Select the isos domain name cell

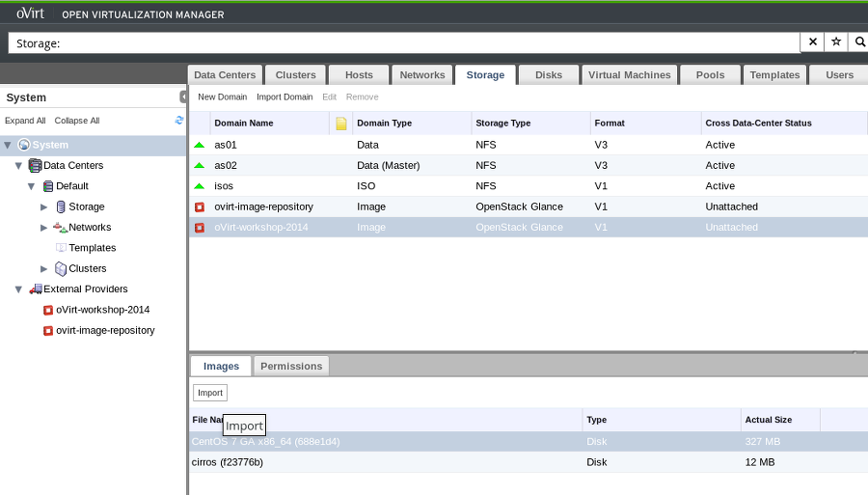224,186
